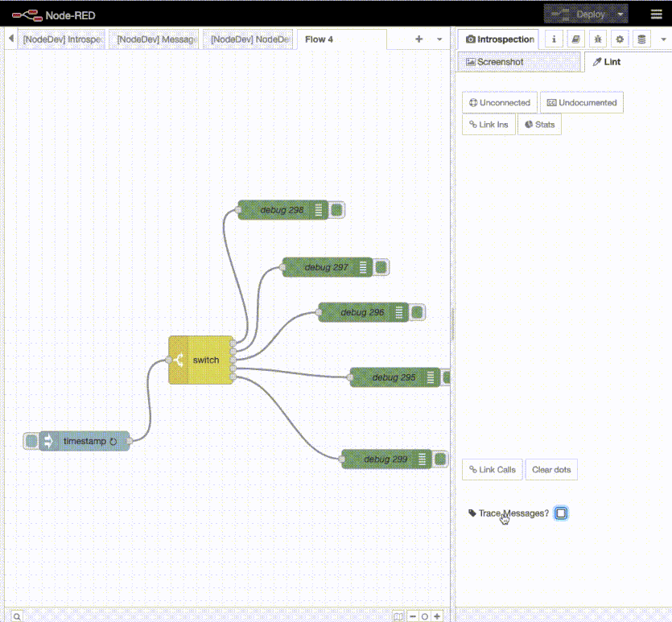
Task: Click the sidebar separator collapse handle
Action: tap(452, 324)
